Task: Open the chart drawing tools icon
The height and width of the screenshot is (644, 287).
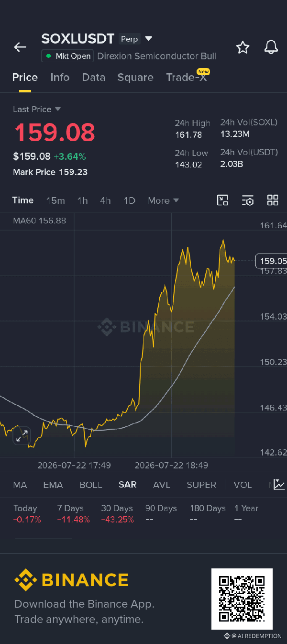Action: [222, 200]
